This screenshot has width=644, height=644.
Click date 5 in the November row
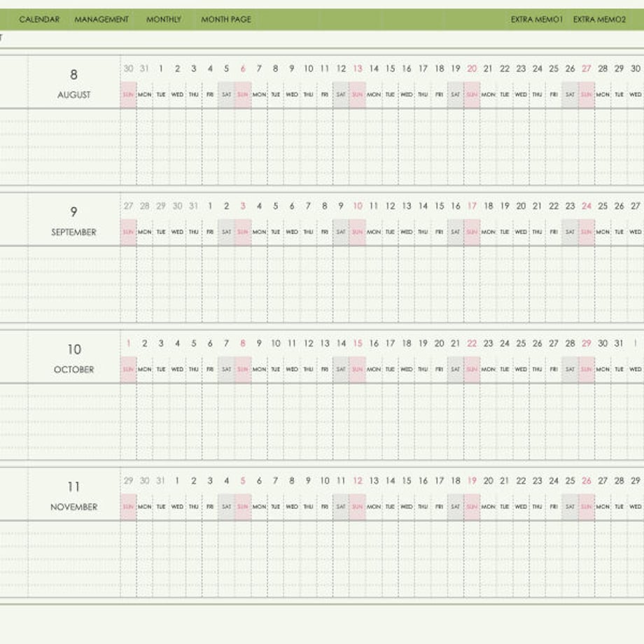tap(243, 481)
